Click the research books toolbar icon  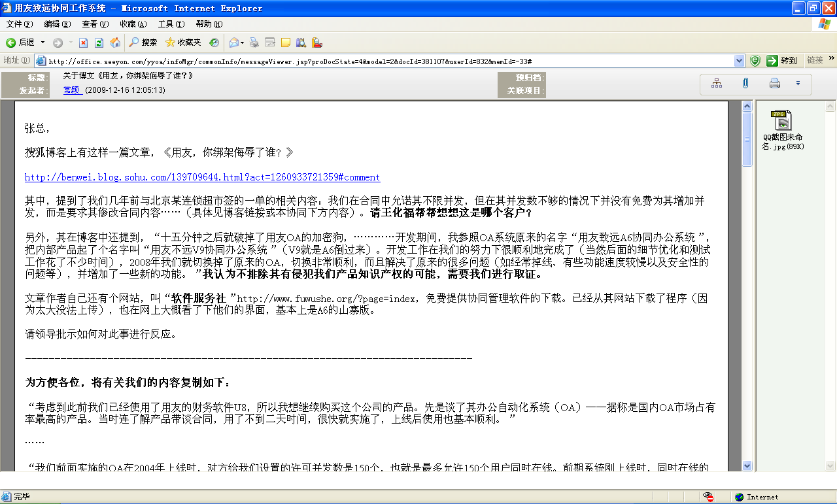point(301,42)
